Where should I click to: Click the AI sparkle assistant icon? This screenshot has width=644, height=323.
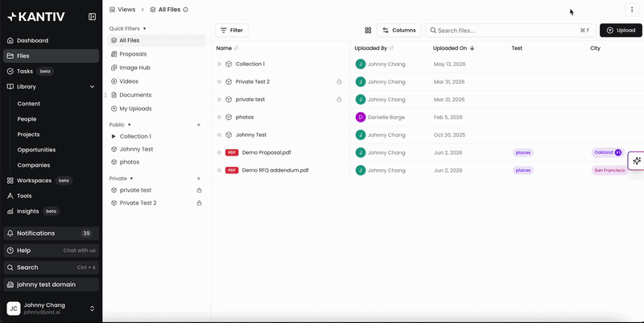[x=637, y=160]
